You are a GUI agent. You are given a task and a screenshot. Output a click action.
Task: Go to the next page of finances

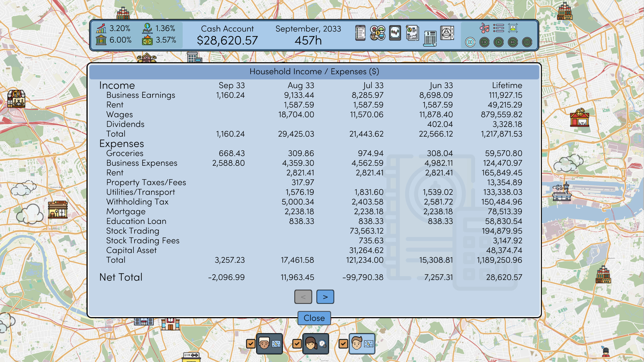[325, 297]
